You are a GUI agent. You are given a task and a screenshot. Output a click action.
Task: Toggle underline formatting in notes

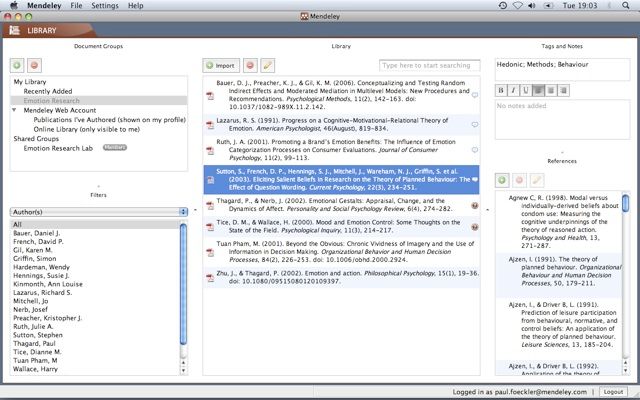pos(524,91)
